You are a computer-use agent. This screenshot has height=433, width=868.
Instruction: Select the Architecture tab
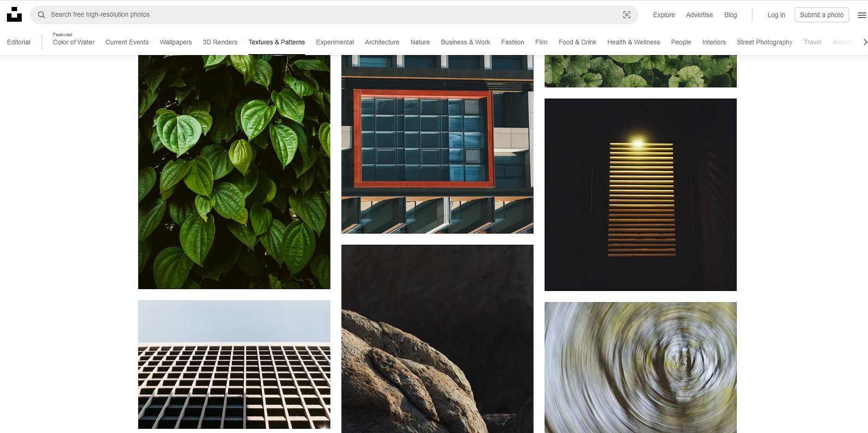[382, 42]
